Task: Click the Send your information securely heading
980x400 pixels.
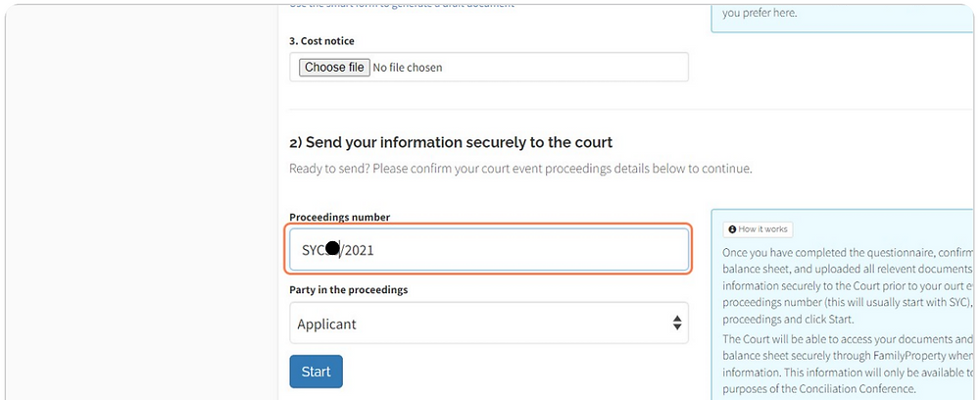Action: tap(451, 142)
